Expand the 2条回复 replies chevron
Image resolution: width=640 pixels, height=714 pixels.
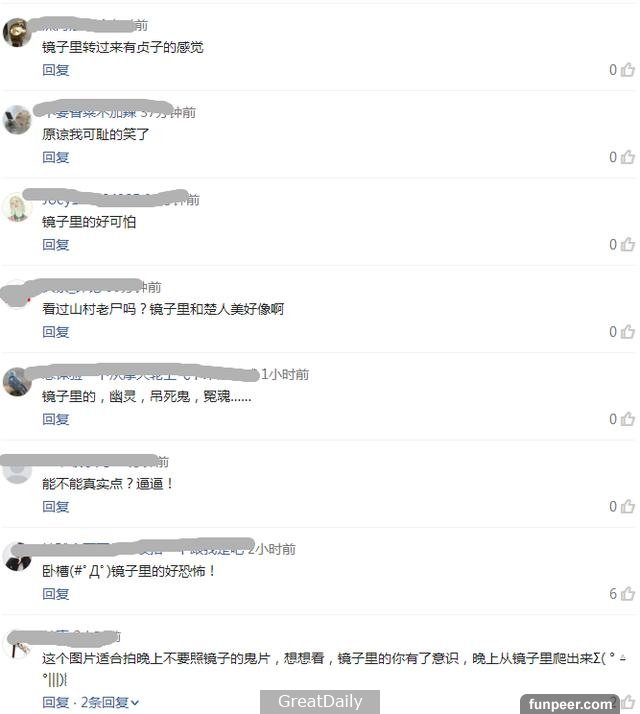(x=135, y=703)
